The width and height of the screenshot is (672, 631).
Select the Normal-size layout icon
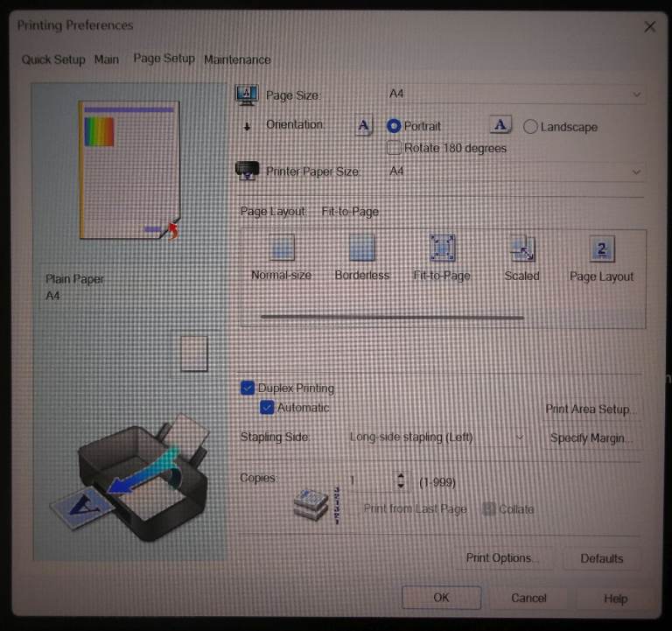coord(282,249)
